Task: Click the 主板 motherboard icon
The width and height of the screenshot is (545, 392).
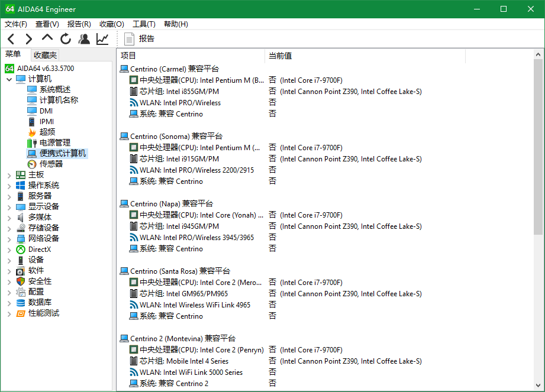Action: (x=21, y=174)
